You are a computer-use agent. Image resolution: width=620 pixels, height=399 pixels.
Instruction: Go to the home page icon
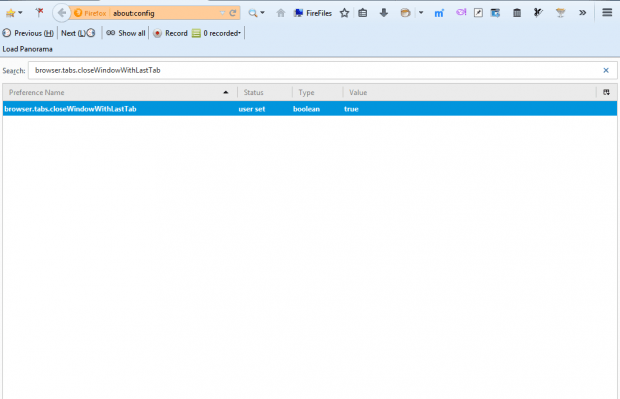pyautogui.click(x=281, y=13)
